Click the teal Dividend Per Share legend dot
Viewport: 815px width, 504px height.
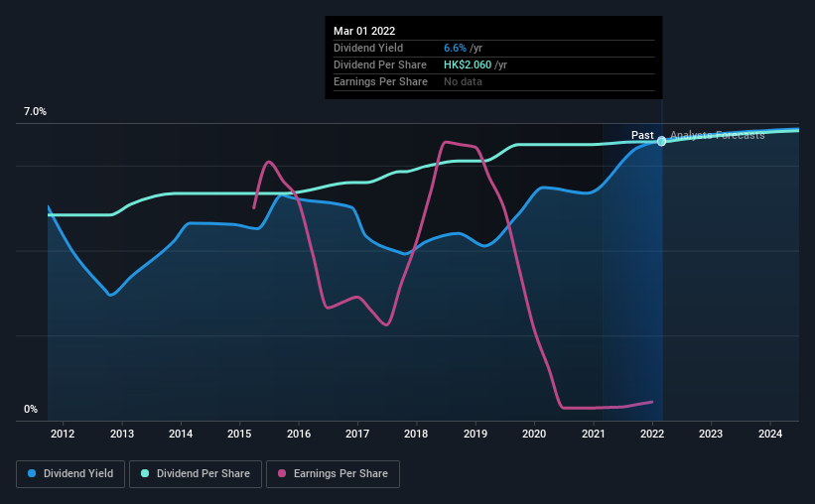145,473
